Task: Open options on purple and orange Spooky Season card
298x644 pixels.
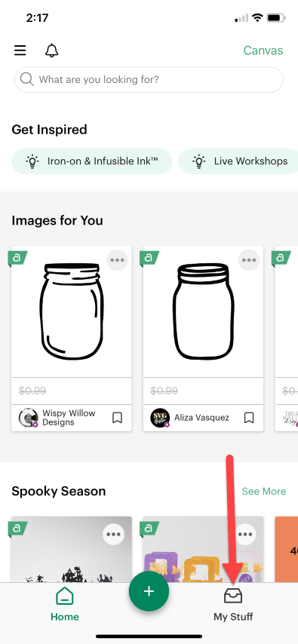Action: click(x=245, y=535)
